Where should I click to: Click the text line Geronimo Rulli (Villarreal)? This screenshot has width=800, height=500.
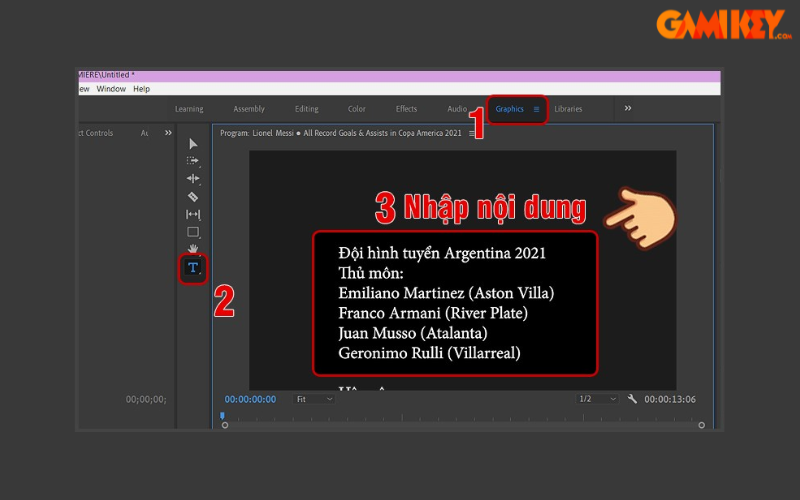[x=429, y=353]
